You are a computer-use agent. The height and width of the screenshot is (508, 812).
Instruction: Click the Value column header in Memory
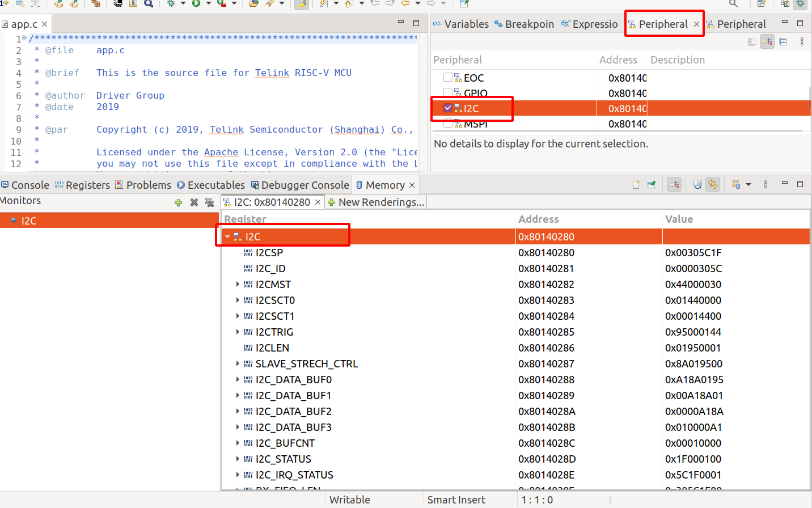tap(679, 219)
